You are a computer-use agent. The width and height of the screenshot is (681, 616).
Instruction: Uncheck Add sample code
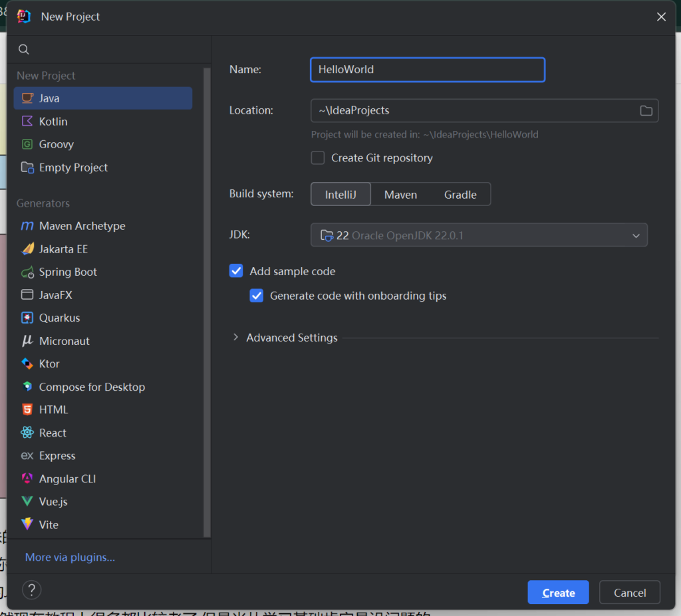tap(236, 271)
